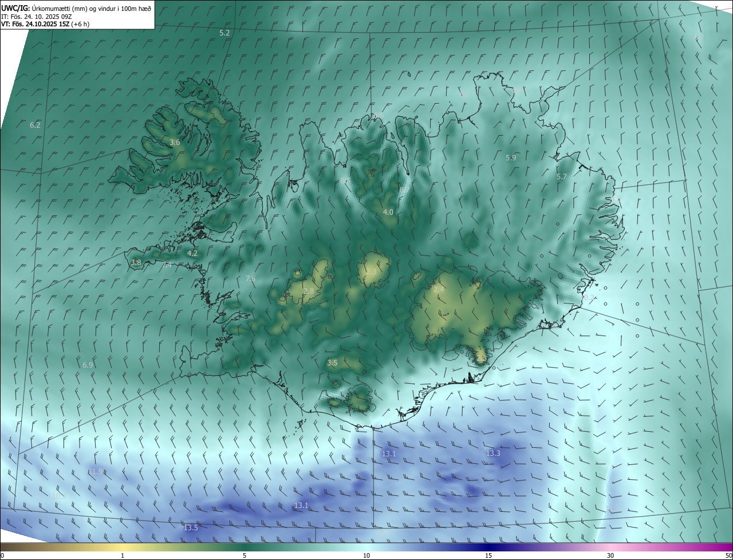This screenshot has width=733, height=560.
Task: Select the "7.6" value label on the map
Action: (x=250, y=278)
